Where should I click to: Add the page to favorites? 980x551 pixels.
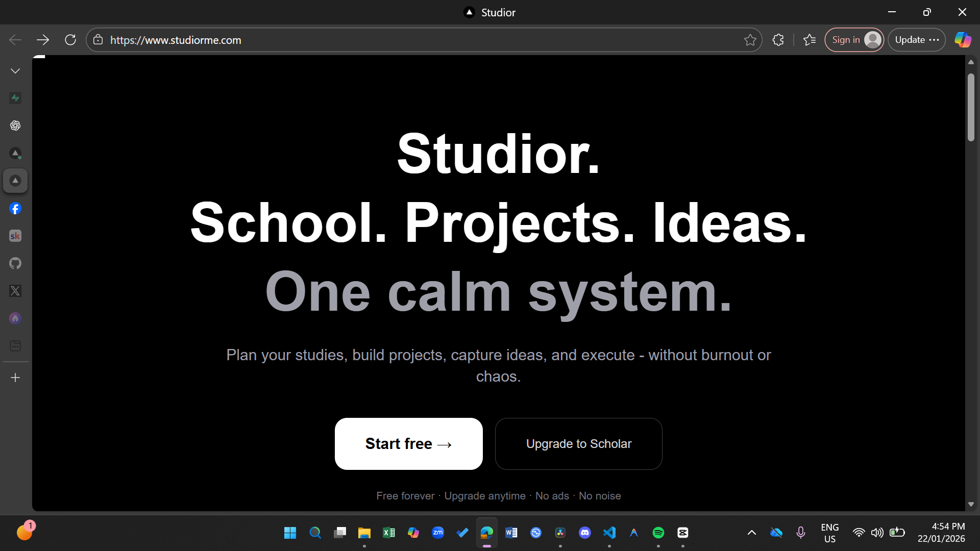[750, 40]
